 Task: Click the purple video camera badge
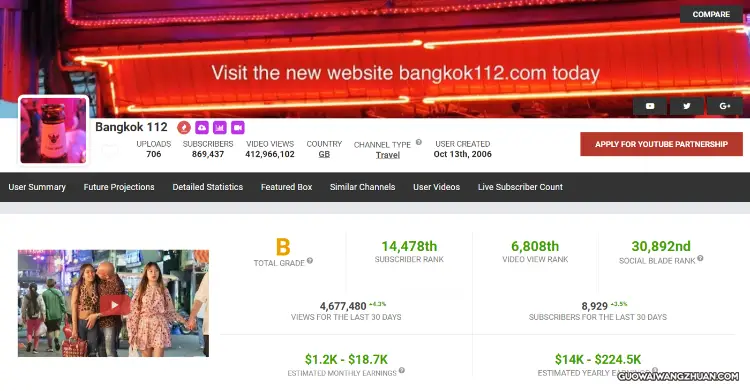tap(238, 127)
